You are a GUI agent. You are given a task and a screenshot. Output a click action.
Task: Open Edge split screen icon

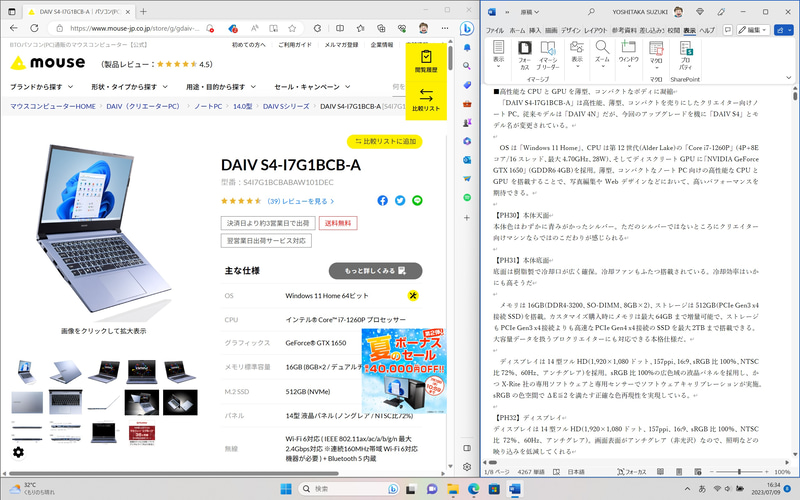click(340, 28)
